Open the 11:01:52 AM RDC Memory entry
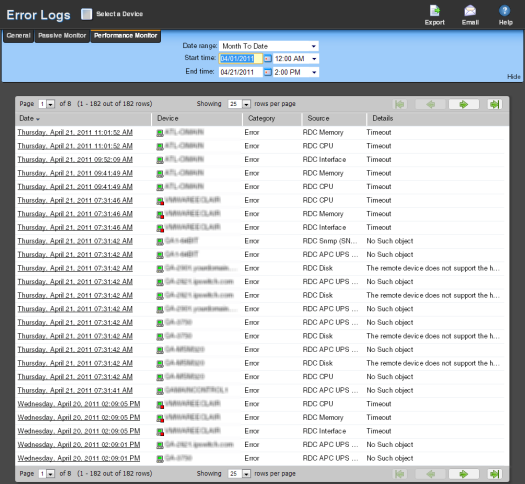Image resolution: width=525 pixels, height=484 pixels. tap(75, 133)
